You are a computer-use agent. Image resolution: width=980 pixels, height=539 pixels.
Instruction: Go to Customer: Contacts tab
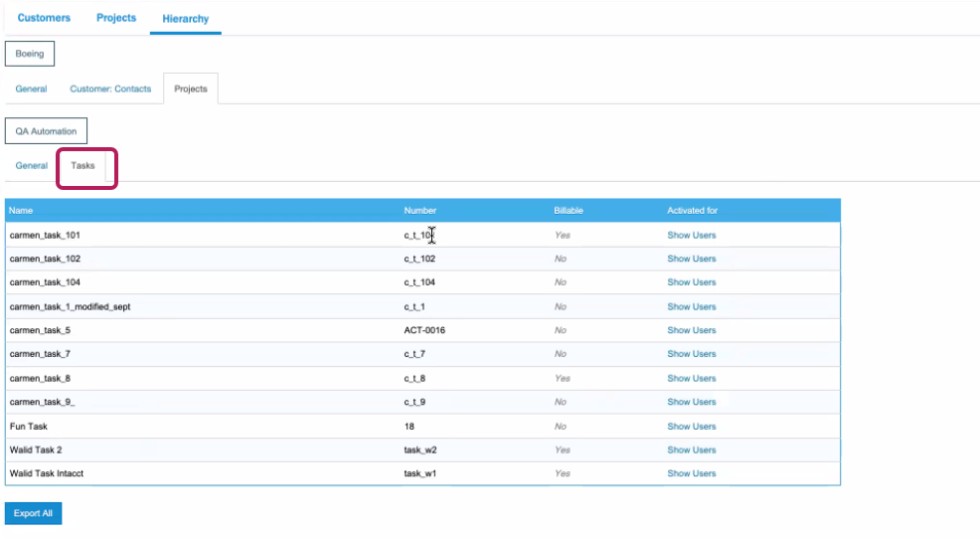(x=110, y=90)
